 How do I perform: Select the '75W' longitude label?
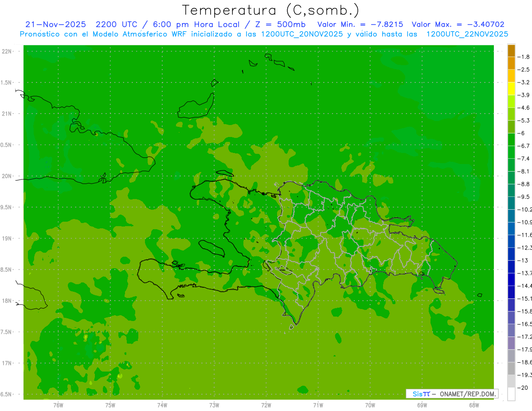pyautogui.click(x=110, y=405)
